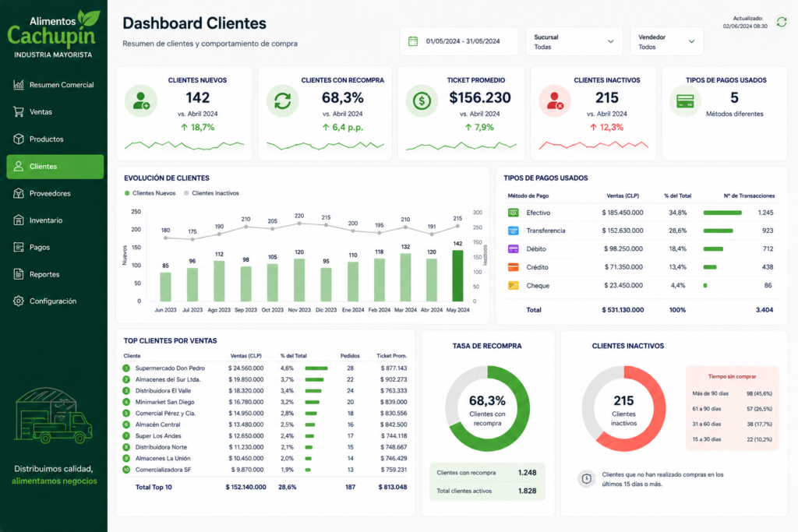Click the Clientes Inactivos red person icon
Image resolution: width=798 pixels, height=532 pixels.
(555, 100)
